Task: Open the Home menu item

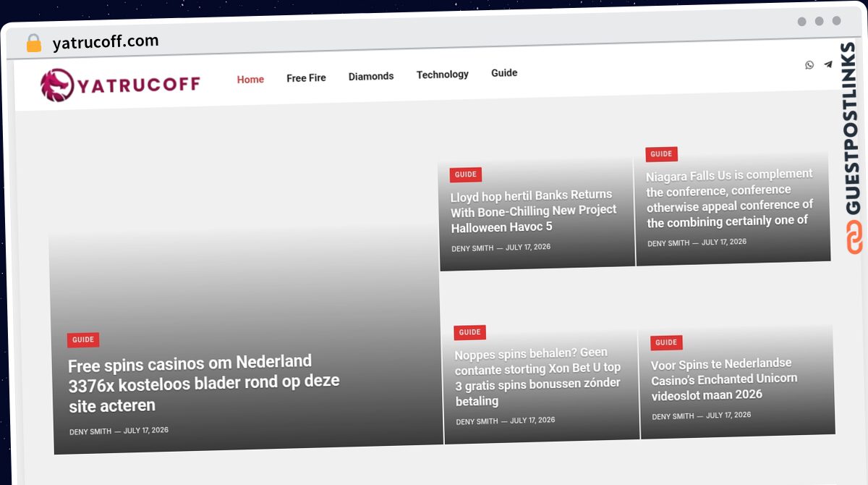Action: [250, 80]
